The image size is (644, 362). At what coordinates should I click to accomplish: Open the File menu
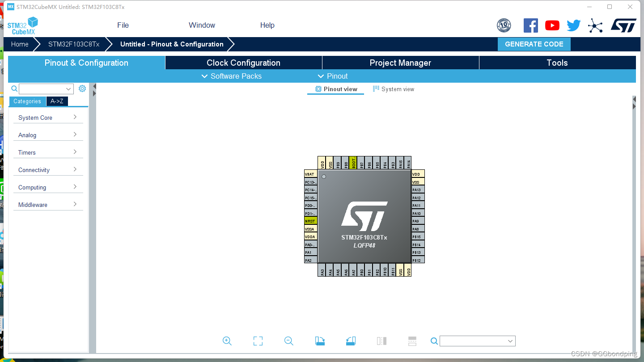[x=123, y=25]
